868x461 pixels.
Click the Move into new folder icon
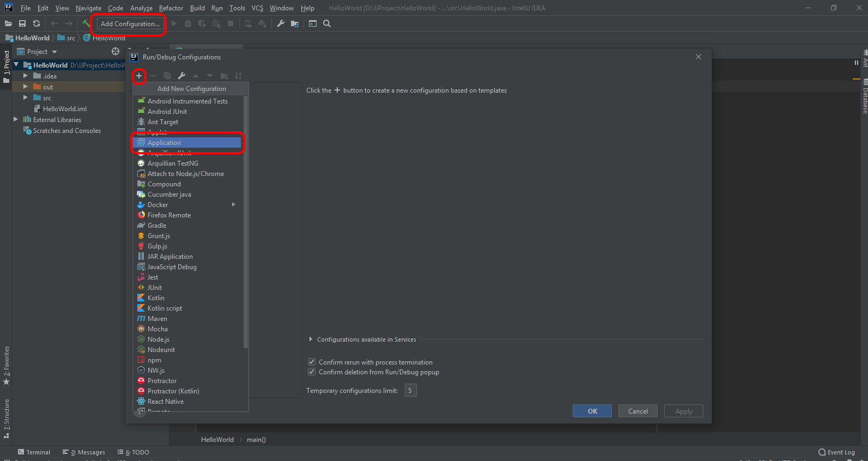pyautogui.click(x=224, y=76)
